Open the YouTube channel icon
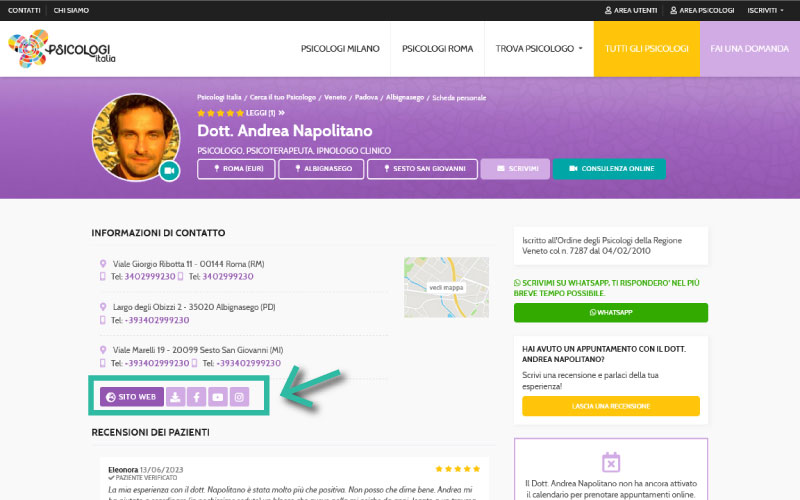This screenshot has height=500, width=800. pos(218,397)
